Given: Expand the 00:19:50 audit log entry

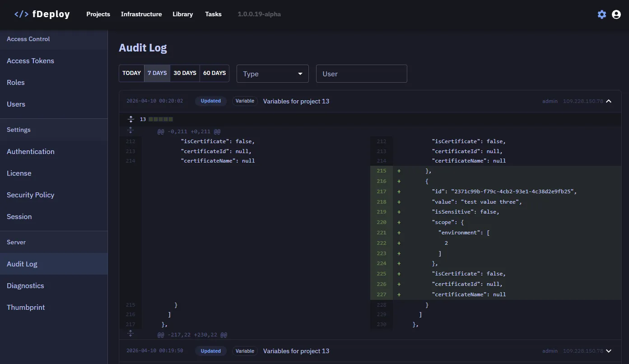Looking at the screenshot, I should click(609, 351).
